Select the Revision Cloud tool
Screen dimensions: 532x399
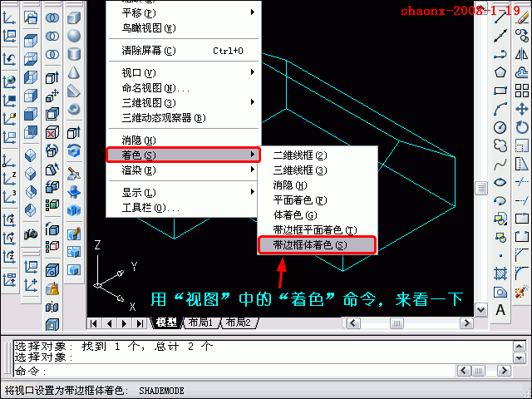pyautogui.click(x=500, y=146)
